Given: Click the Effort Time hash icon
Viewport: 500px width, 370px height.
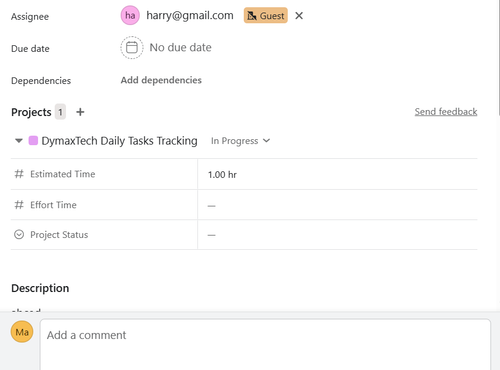Looking at the screenshot, I should [x=19, y=205].
